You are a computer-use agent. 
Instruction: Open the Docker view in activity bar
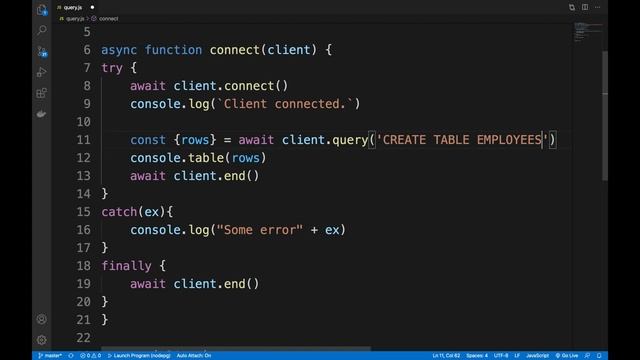tap(42, 114)
